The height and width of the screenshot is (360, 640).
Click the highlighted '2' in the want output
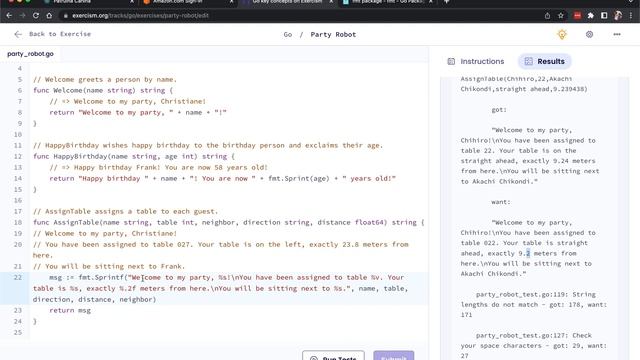[528, 253]
